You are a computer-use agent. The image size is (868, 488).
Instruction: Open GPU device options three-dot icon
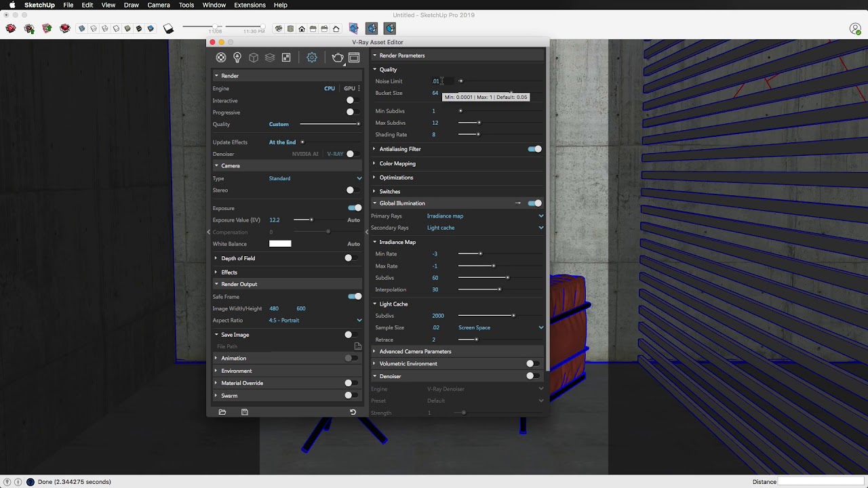point(359,88)
